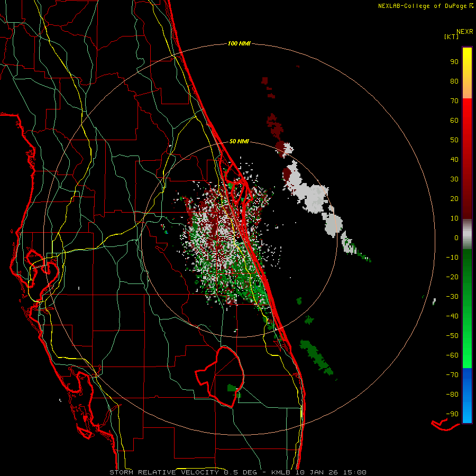
Task: Click the 10 JAN 26 date in footer
Action: (x=317, y=472)
